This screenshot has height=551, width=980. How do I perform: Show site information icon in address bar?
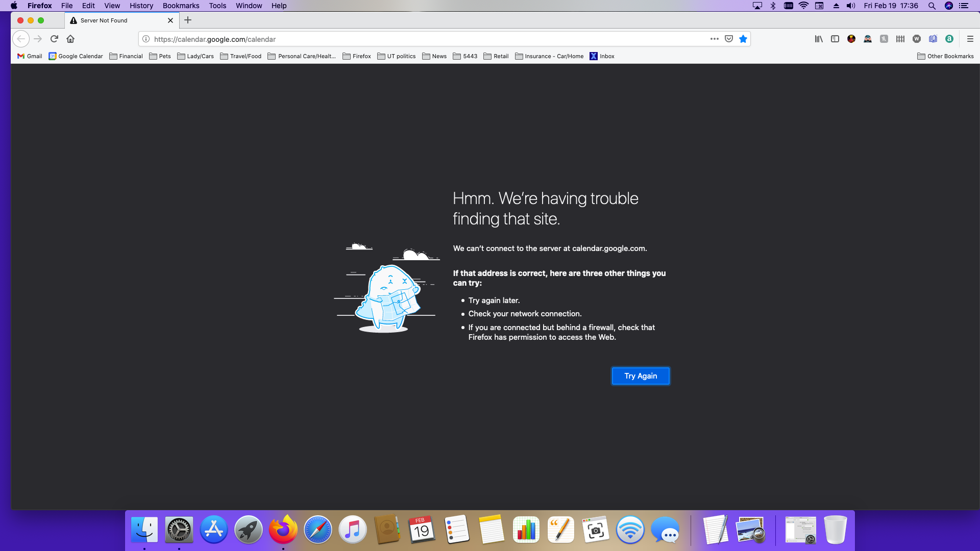(146, 39)
